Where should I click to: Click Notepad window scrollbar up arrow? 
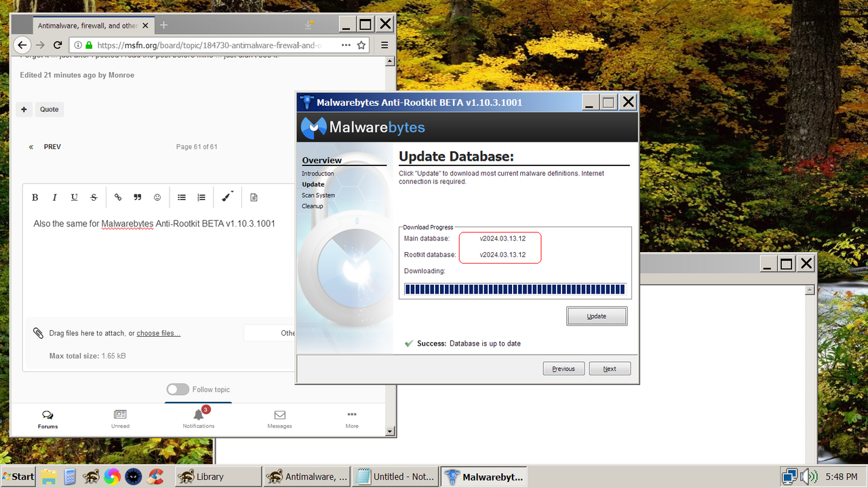(x=810, y=289)
